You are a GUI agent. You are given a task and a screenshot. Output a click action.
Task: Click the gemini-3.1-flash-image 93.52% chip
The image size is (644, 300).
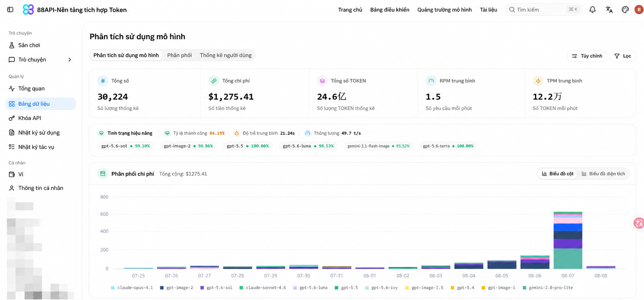point(378,146)
